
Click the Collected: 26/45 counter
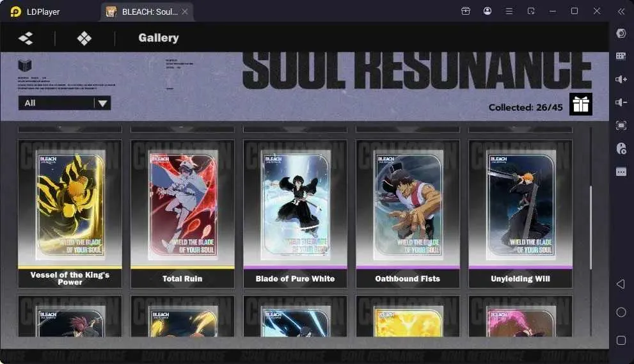tap(525, 107)
